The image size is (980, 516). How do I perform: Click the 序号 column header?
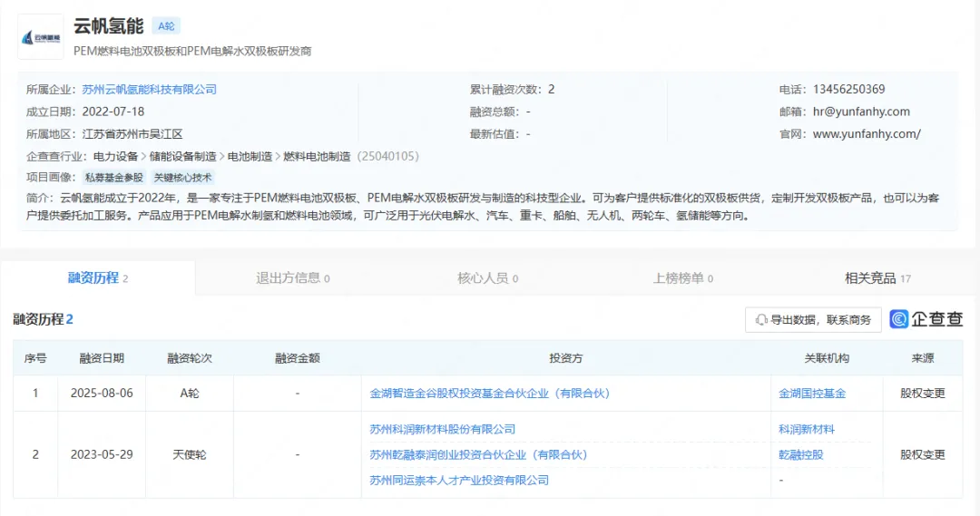35,358
